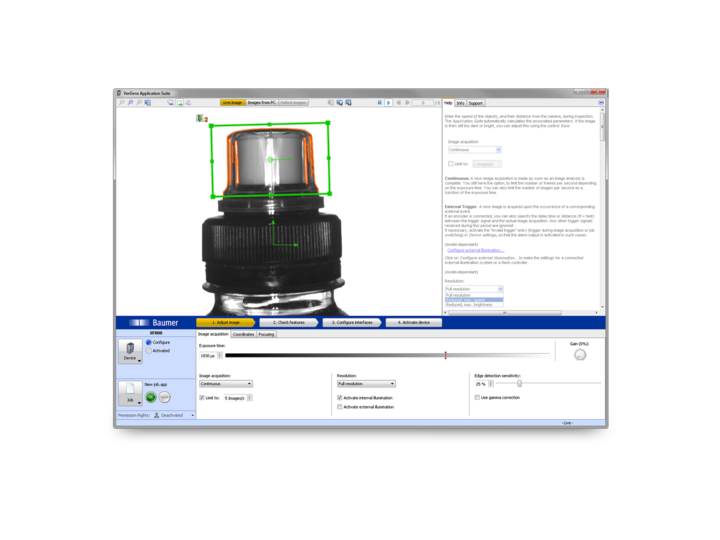Open the Image acquisition Continuous dropdown

225,383
